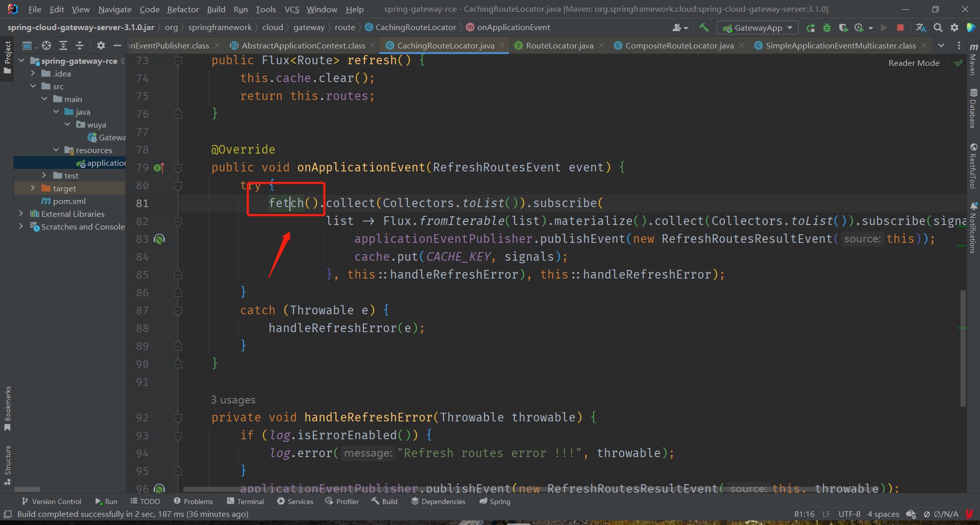980x525 pixels.
Task: Click 3 usages hint above handleRefreshError
Action: pyautogui.click(x=233, y=400)
